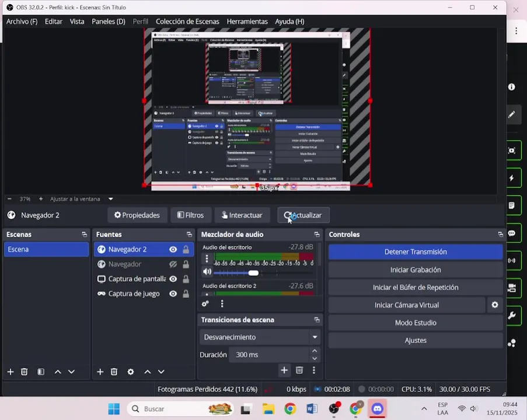Zoom in preview with plus
The image size is (527, 420).
pyautogui.click(x=41, y=199)
